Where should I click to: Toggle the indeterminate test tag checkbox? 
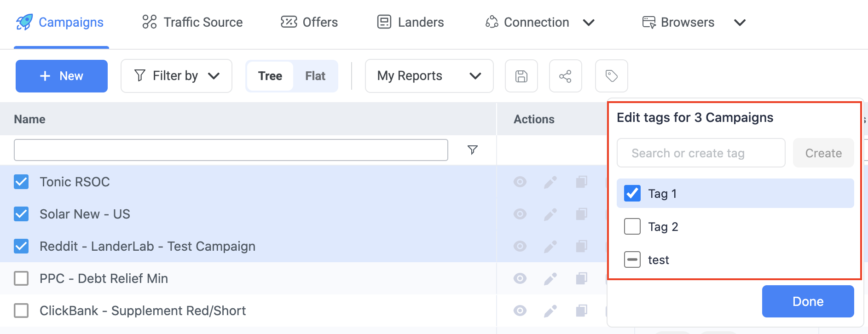pyautogui.click(x=632, y=259)
